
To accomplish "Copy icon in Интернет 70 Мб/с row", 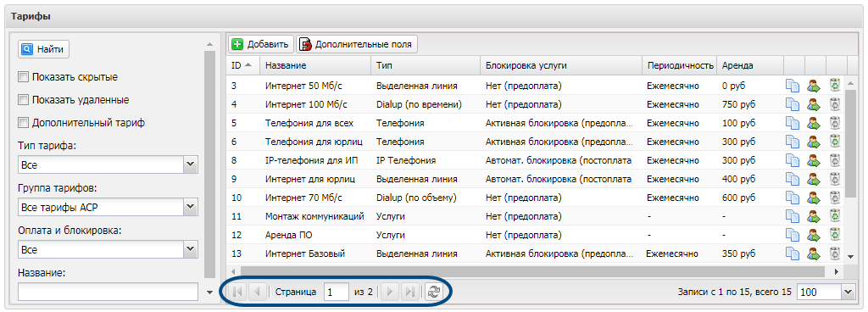I will (x=793, y=198).
